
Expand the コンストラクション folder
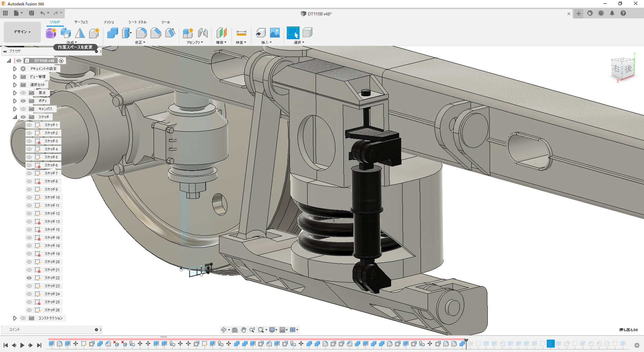[15, 318]
